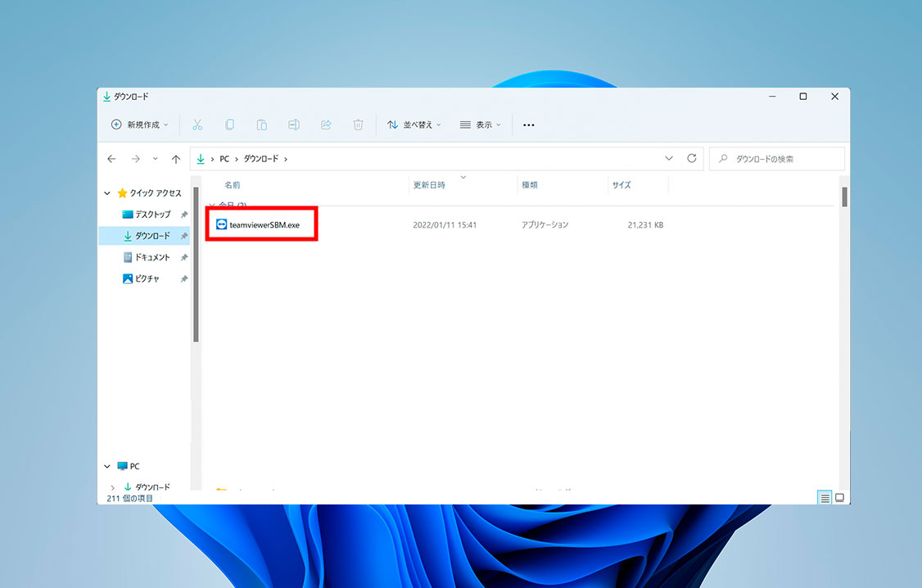Select ピクチャ in the sidebar
The height and width of the screenshot is (588, 922).
(141, 278)
